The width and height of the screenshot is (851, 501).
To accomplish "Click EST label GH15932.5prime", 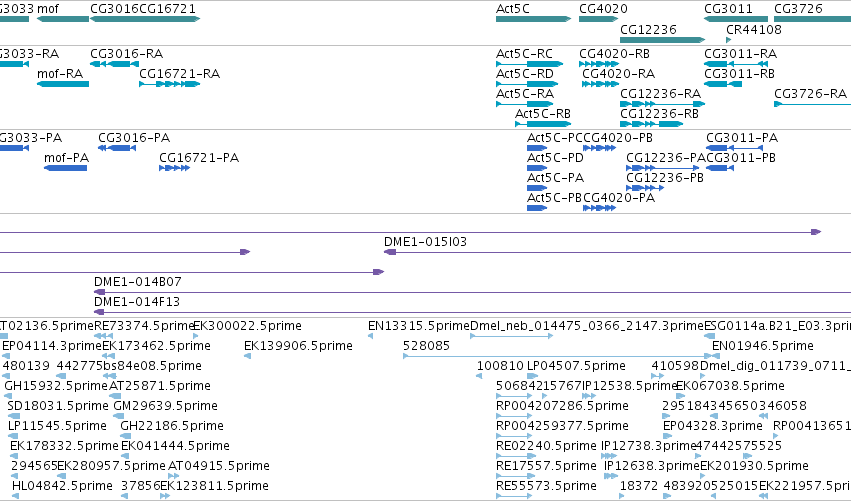I will (x=56, y=386).
